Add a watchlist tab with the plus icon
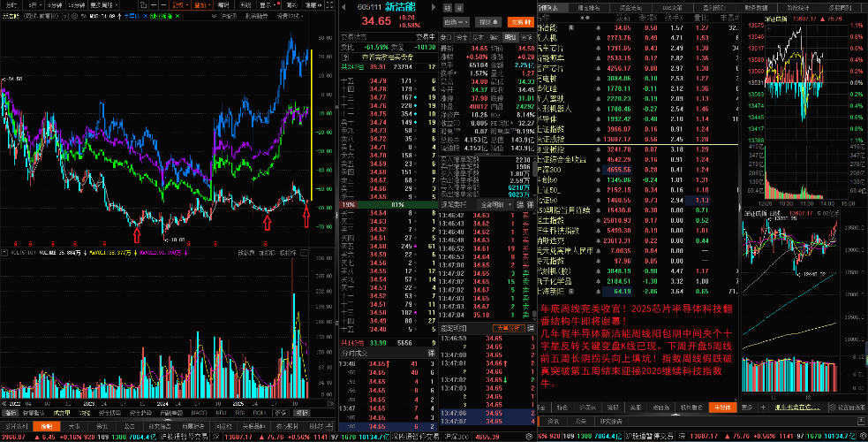Screen dimensions: 868x442 (x=763, y=408)
